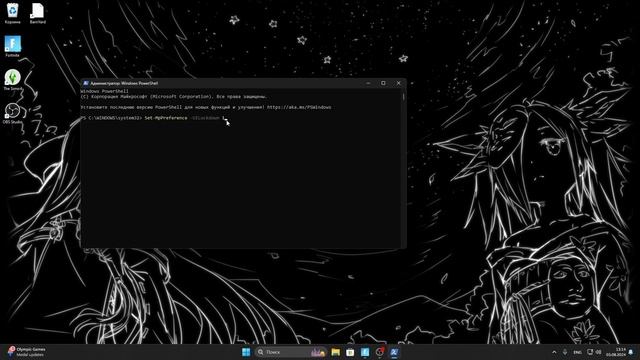Focus the PowerShell taskbar button
Viewport: 640px width, 360px height.
tap(394, 352)
